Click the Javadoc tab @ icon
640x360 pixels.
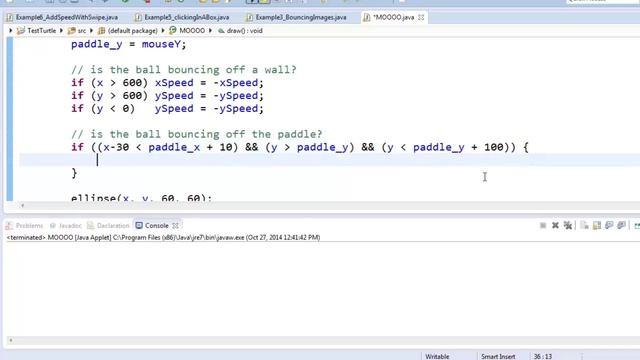(x=53, y=225)
